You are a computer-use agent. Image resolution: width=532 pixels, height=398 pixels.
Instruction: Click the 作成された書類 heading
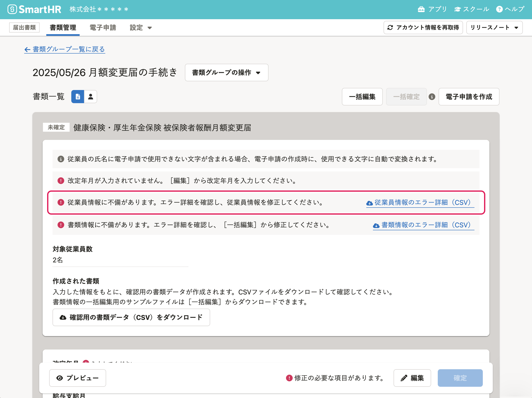76,281
